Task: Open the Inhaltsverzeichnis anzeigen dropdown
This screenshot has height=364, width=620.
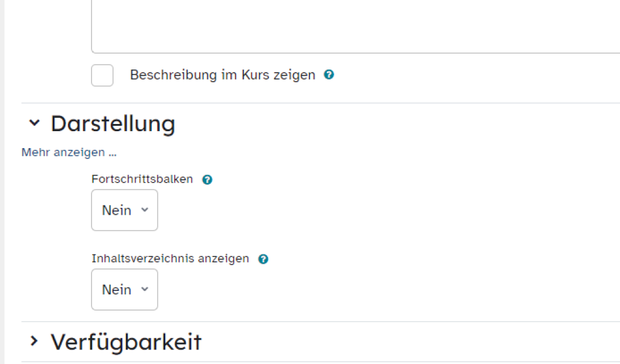Action: (125, 290)
